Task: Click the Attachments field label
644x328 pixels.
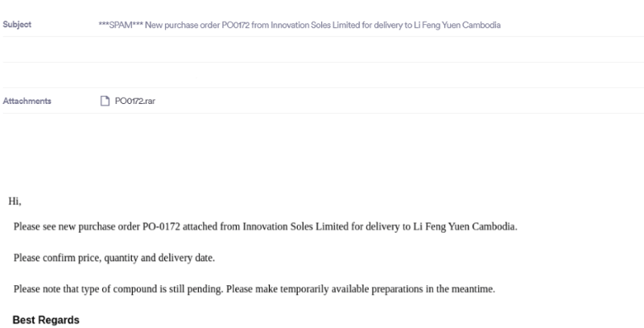Action: coord(31,101)
